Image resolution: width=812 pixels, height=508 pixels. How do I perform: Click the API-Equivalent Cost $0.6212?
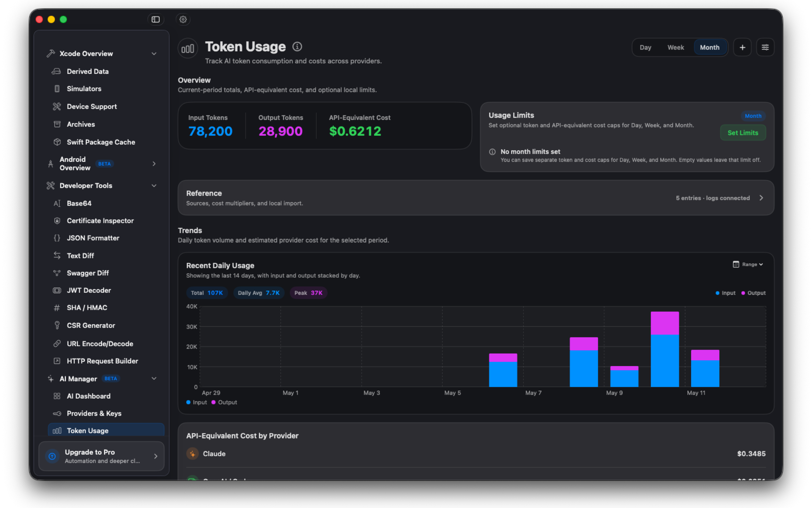tap(355, 131)
